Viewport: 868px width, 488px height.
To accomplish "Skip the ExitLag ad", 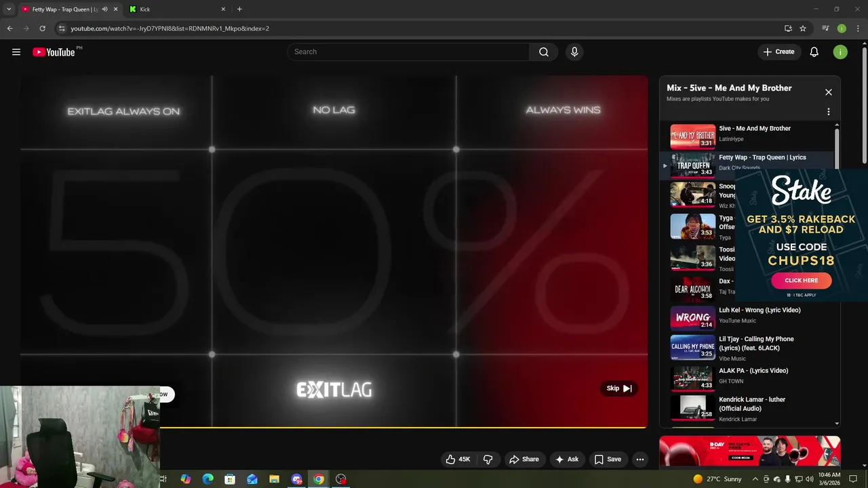I will (619, 388).
